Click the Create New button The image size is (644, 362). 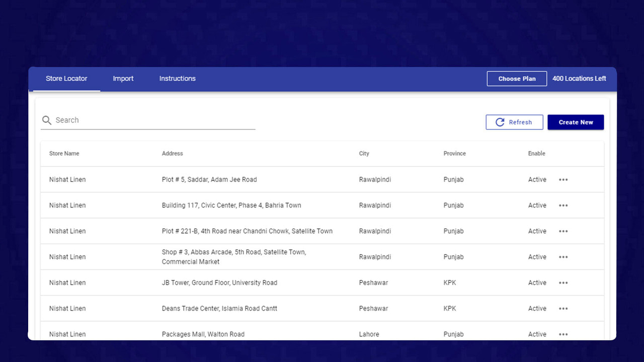(575, 122)
